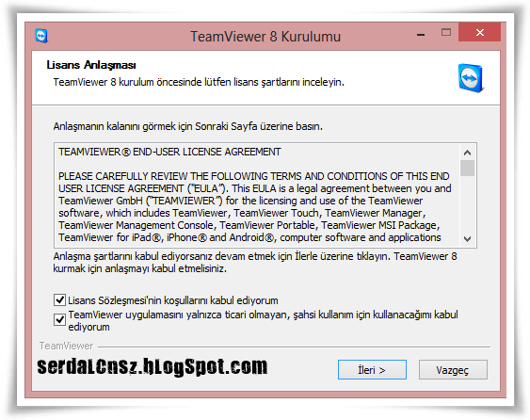Accept the license agreement terms checkbox

pos(59,299)
